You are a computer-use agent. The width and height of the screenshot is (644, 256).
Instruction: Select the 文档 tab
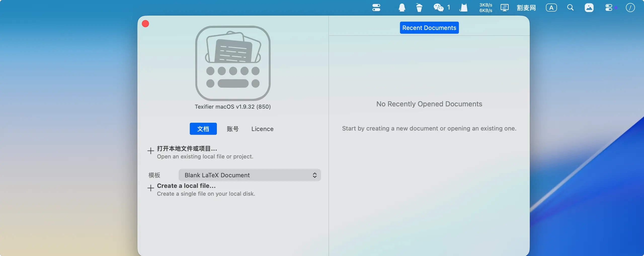point(203,129)
